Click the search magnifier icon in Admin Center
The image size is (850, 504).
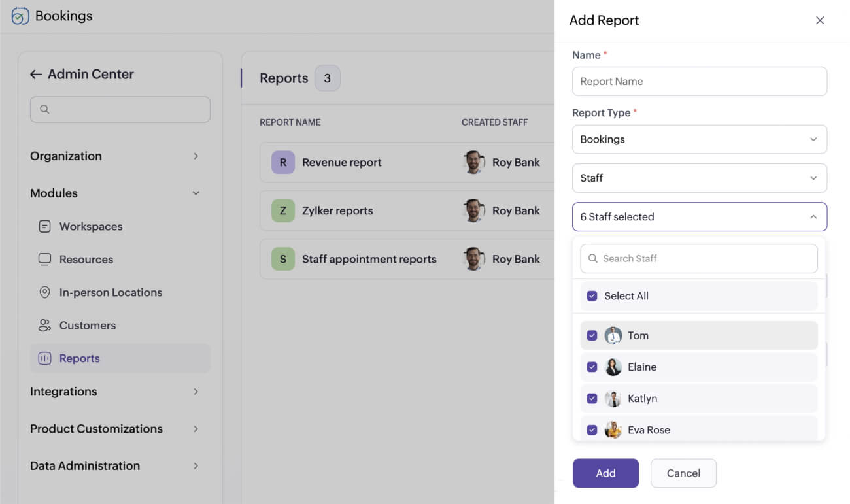[x=44, y=110]
